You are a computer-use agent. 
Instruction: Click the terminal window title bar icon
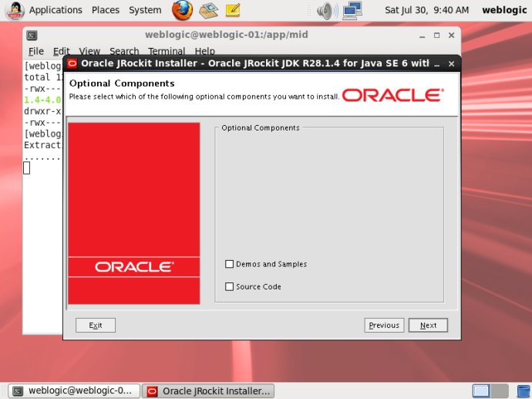[x=32, y=36]
